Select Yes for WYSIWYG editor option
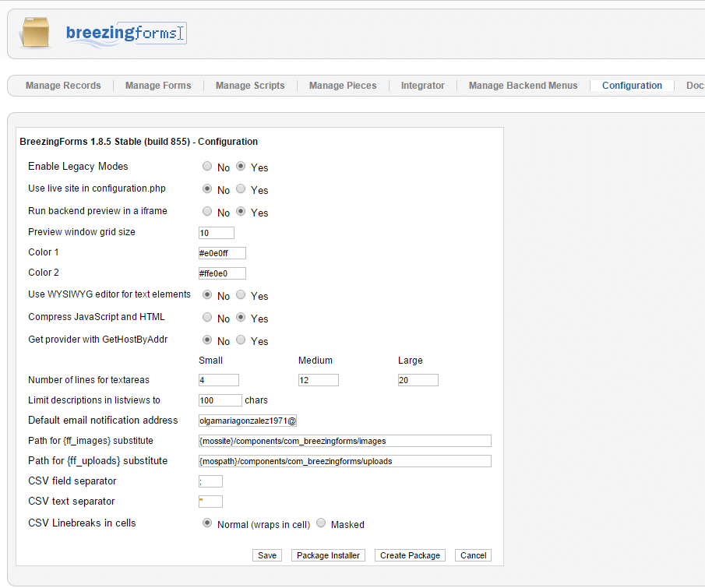This screenshot has width=705, height=588. tap(241, 295)
